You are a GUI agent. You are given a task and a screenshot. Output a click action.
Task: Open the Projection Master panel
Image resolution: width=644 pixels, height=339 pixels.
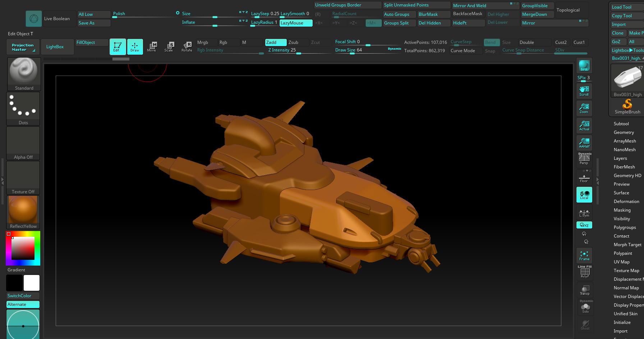(23, 47)
